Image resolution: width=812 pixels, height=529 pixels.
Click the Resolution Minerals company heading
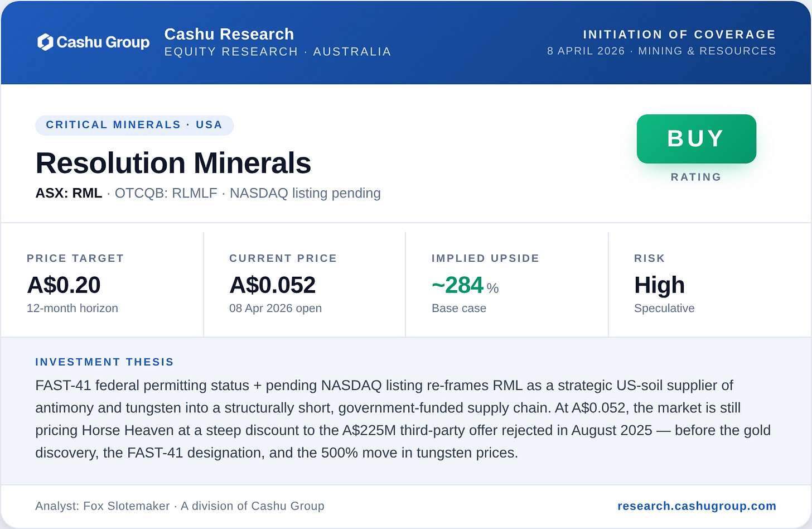[x=173, y=163]
